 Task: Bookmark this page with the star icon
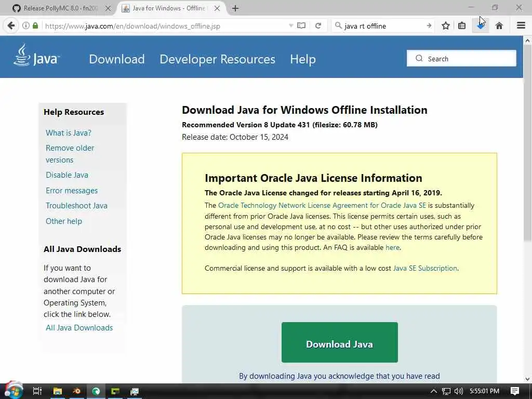coord(446,26)
